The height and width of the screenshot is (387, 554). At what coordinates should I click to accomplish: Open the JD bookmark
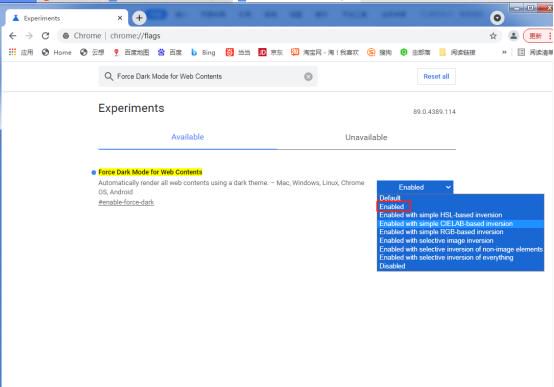[271, 52]
